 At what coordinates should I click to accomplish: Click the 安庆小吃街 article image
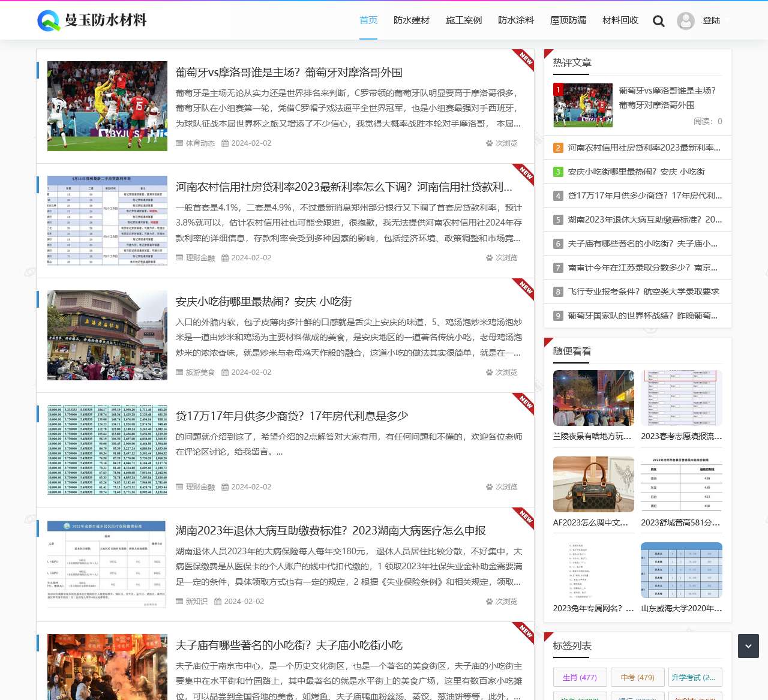click(x=107, y=335)
